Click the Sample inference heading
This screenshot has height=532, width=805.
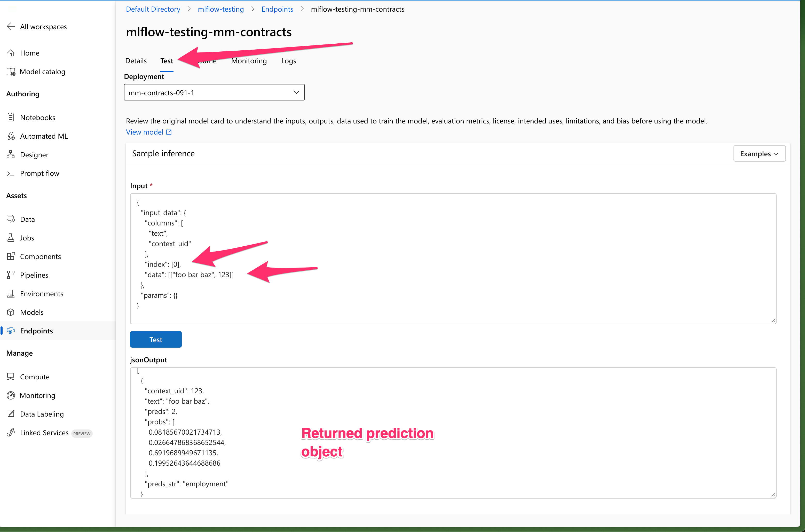(163, 153)
